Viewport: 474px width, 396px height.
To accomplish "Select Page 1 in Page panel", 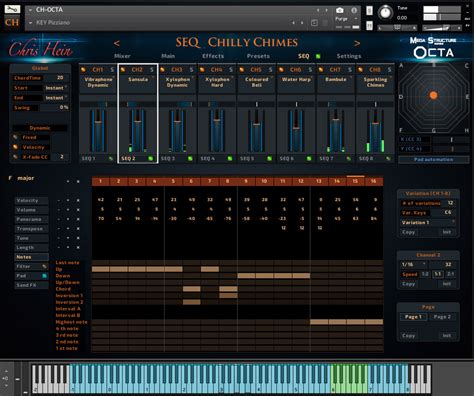I will pyautogui.click(x=413, y=317).
